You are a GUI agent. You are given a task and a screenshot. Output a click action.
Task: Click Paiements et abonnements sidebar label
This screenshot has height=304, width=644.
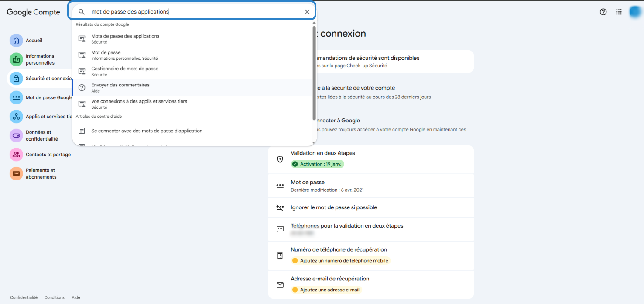pos(41,174)
